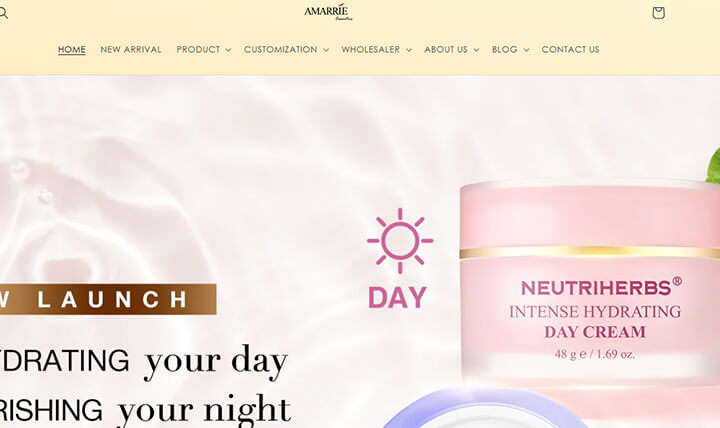Expand the WHOLESALER dropdown menu

[x=377, y=49]
